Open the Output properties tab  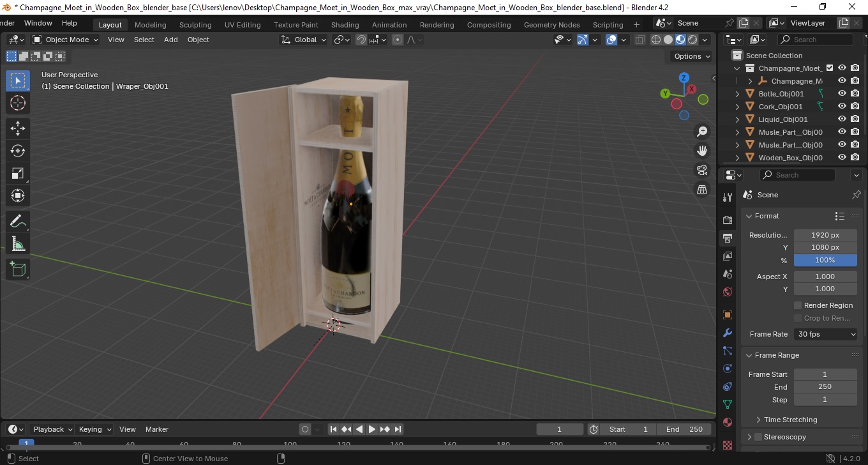pos(728,238)
